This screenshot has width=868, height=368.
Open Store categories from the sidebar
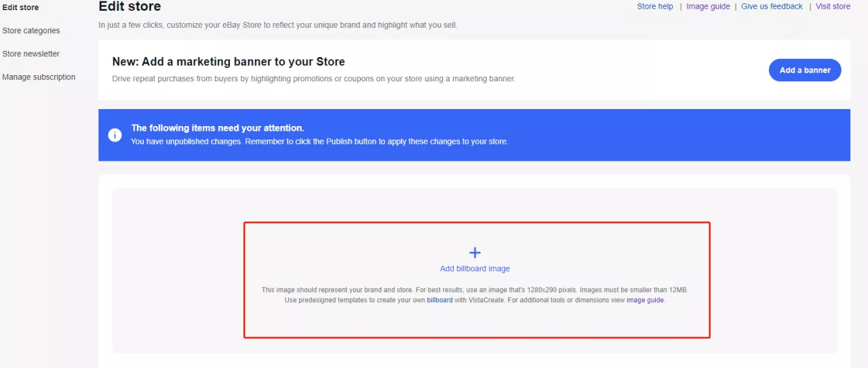coord(31,30)
